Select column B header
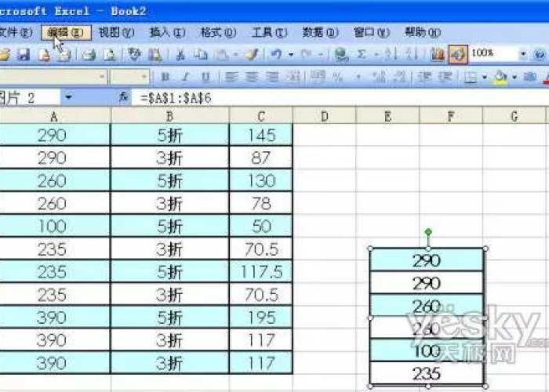 coord(170,116)
